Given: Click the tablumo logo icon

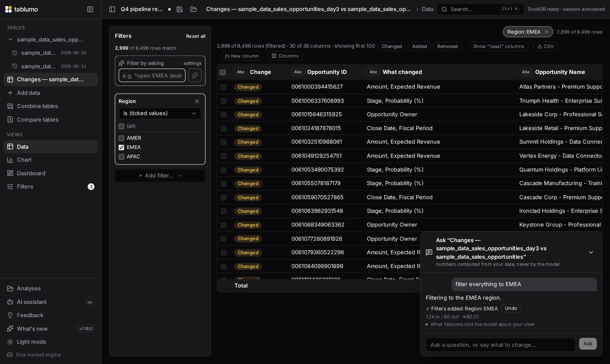Looking at the screenshot, I should pos(8,9).
